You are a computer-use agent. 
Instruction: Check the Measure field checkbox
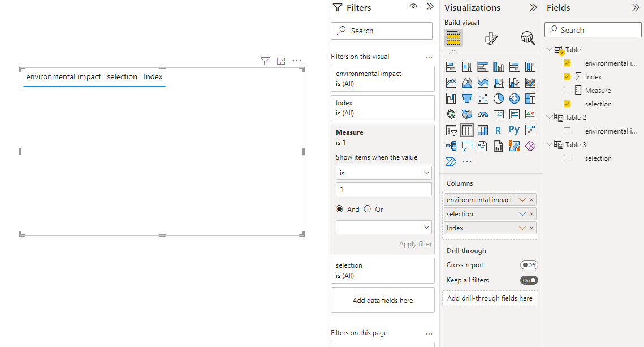(x=567, y=90)
